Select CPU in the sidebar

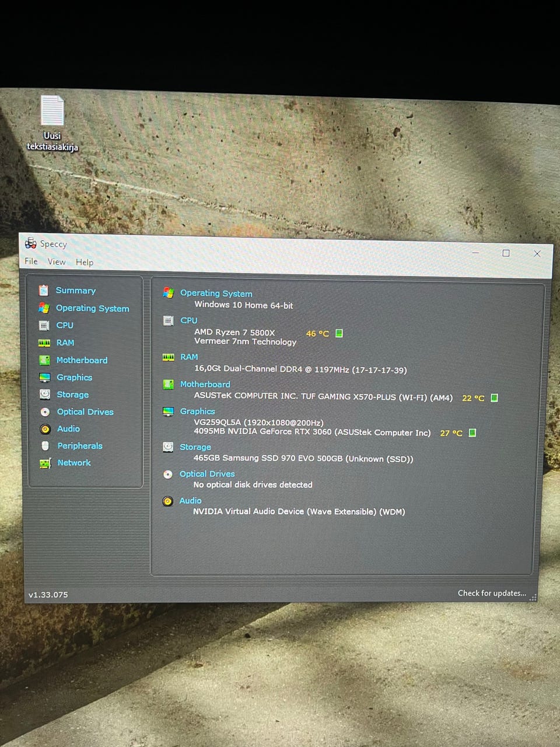pyautogui.click(x=65, y=325)
